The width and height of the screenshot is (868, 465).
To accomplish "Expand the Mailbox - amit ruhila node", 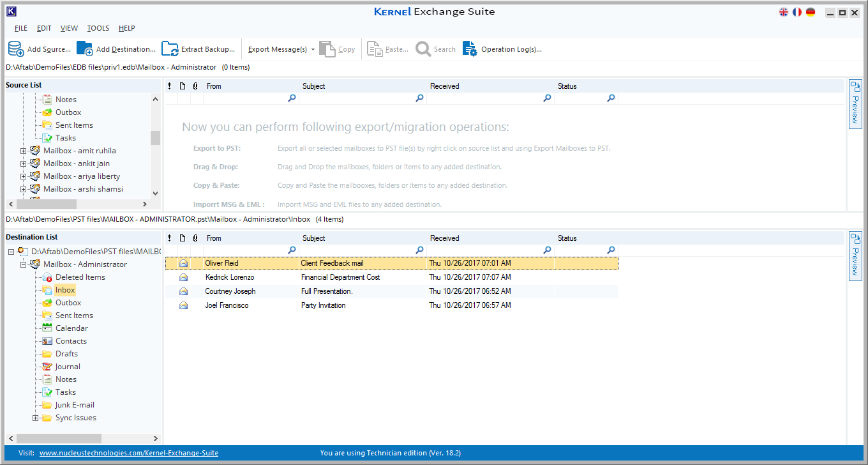I will point(24,151).
